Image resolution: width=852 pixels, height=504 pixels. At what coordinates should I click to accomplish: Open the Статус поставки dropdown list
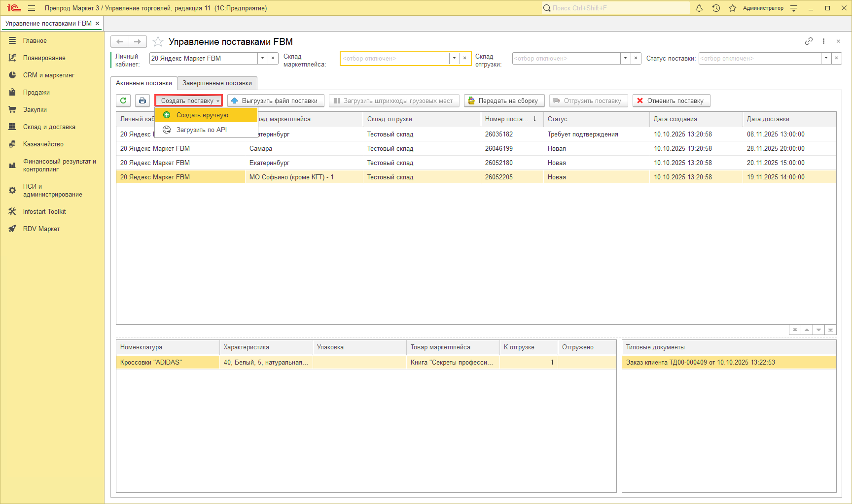click(x=826, y=58)
